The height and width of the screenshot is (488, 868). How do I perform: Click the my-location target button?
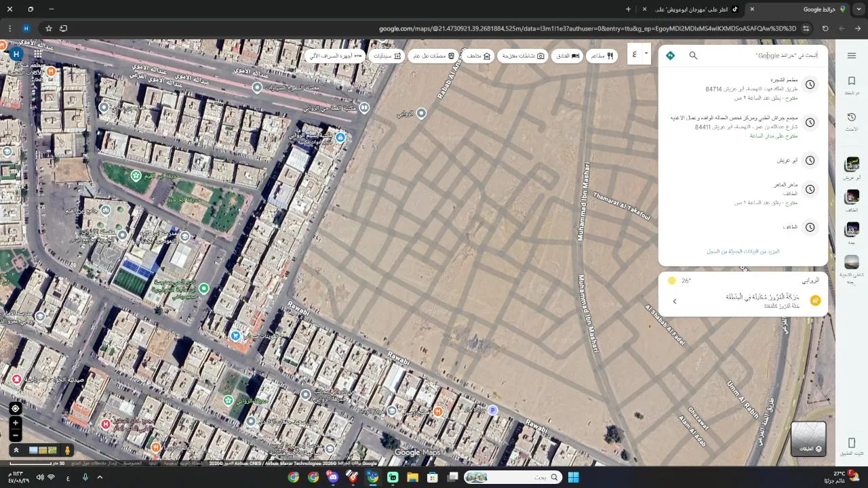tap(15, 408)
